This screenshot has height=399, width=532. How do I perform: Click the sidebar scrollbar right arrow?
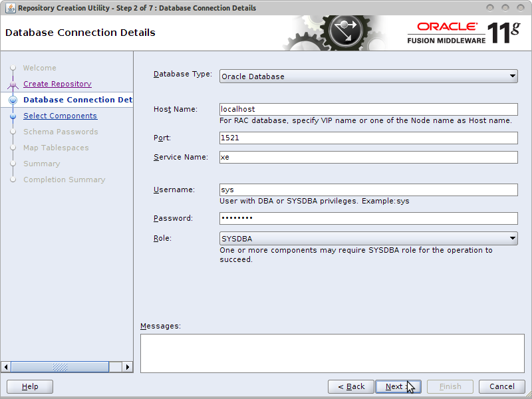pos(128,367)
